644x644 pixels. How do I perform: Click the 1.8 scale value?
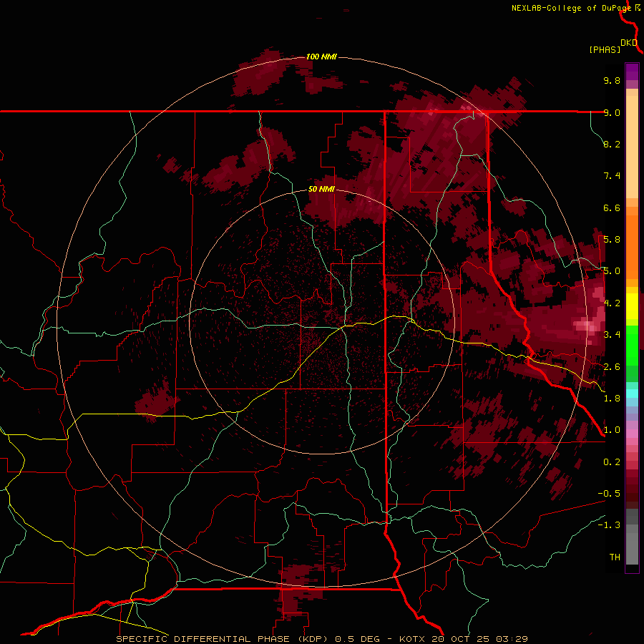[x=612, y=399]
